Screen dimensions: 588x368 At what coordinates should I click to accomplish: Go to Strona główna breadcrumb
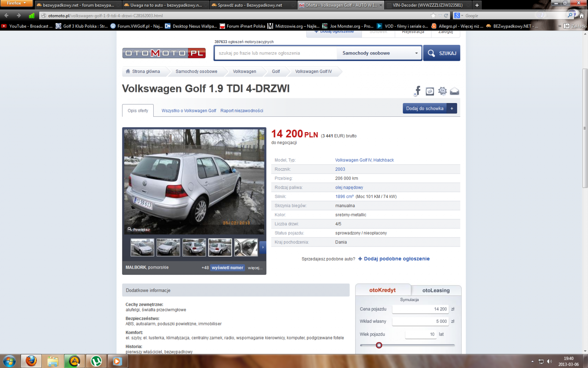click(143, 71)
